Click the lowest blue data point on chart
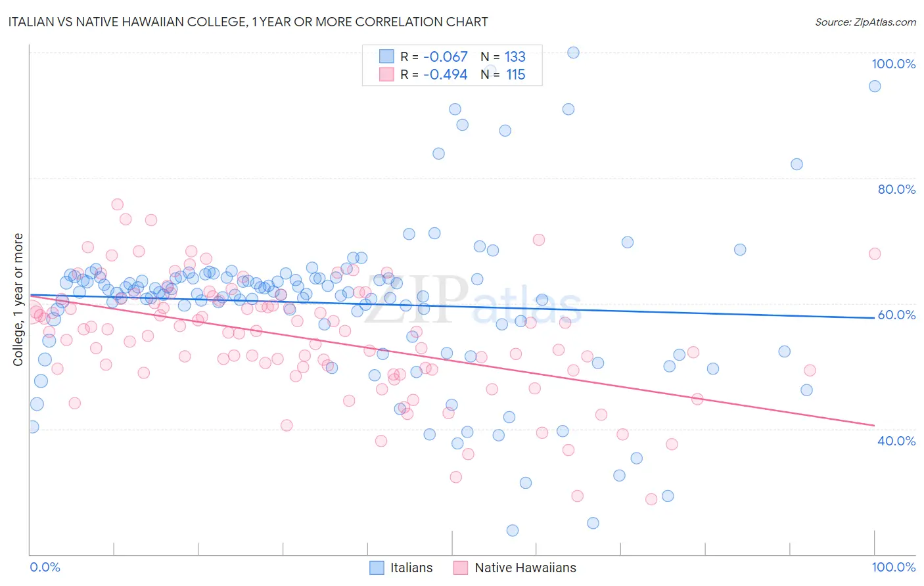The height and width of the screenshot is (586, 924). point(513,530)
